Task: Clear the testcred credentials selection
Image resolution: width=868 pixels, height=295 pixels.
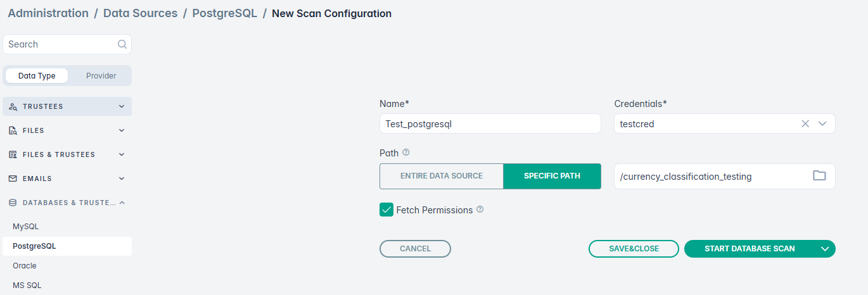Action: [x=805, y=124]
